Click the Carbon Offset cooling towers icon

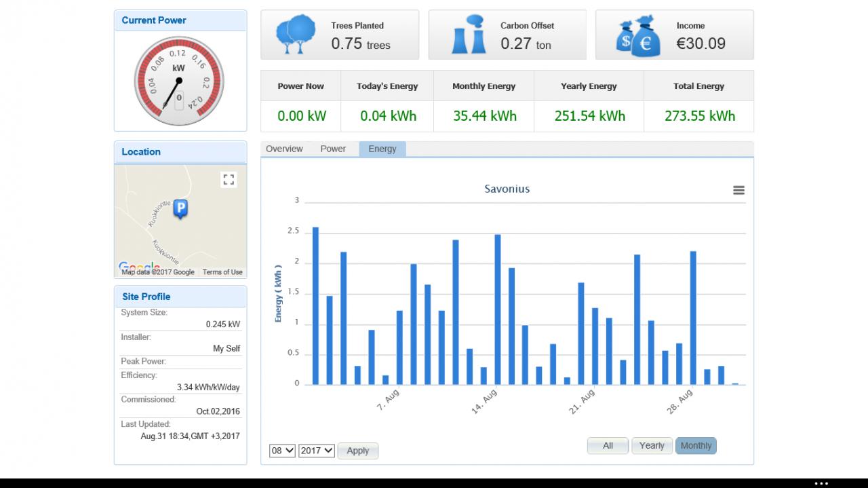(469, 35)
